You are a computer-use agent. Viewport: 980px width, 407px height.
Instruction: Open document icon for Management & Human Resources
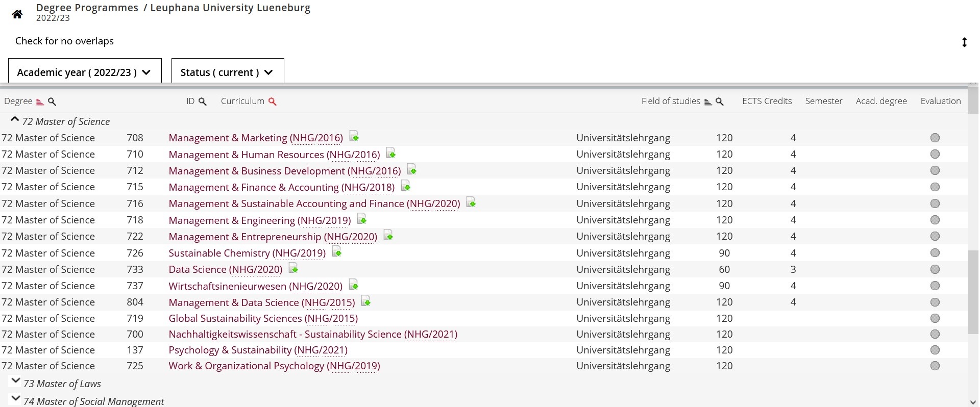tap(391, 153)
